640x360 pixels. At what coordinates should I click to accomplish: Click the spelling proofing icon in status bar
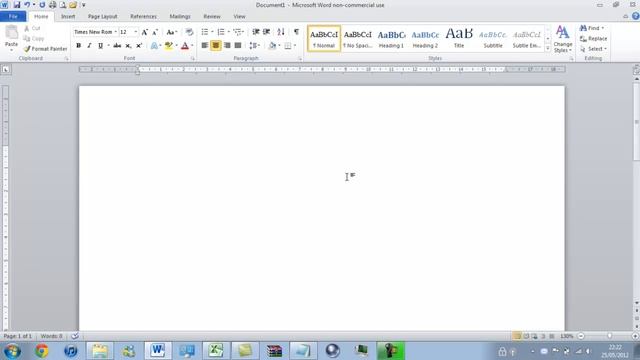[75, 336]
